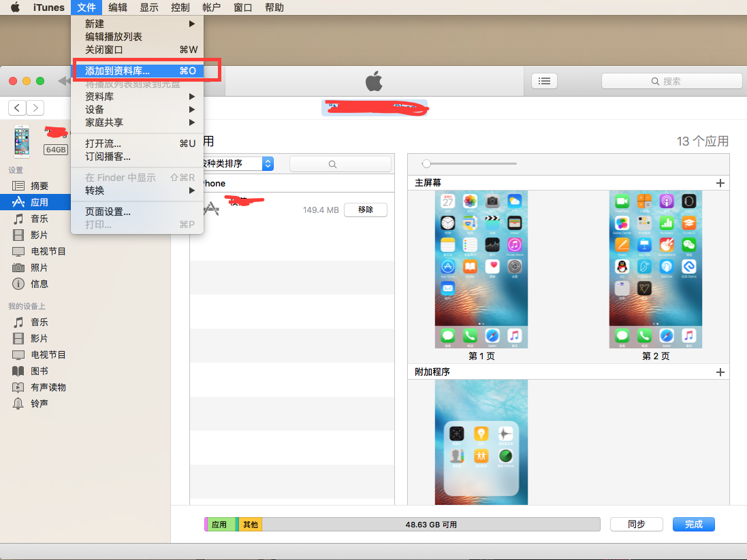The image size is (747, 560).
Task: Select the 第 1 页 home screen thumbnail
Action: 481,269
